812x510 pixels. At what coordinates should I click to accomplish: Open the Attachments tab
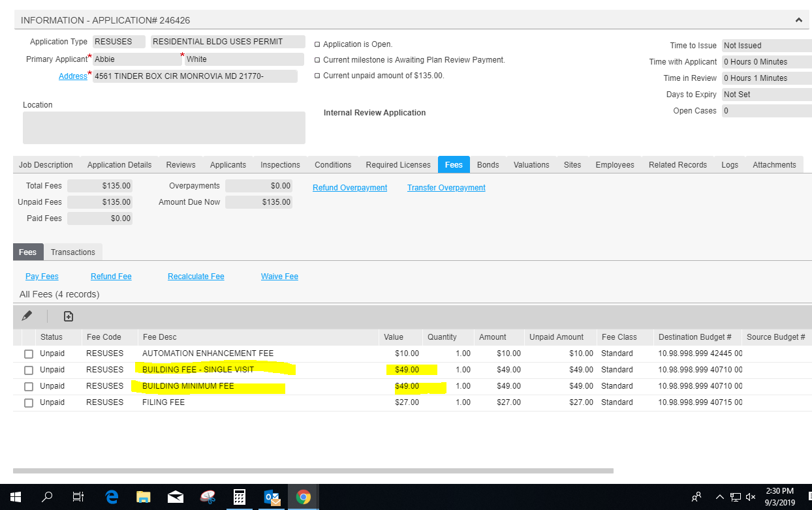coord(774,165)
